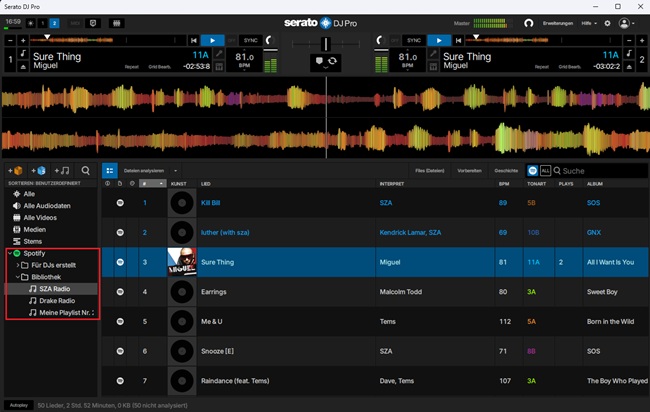Open the Files (Dateien) panel tab
Image resolution: width=650 pixels, height=412 pixels.
429,171
